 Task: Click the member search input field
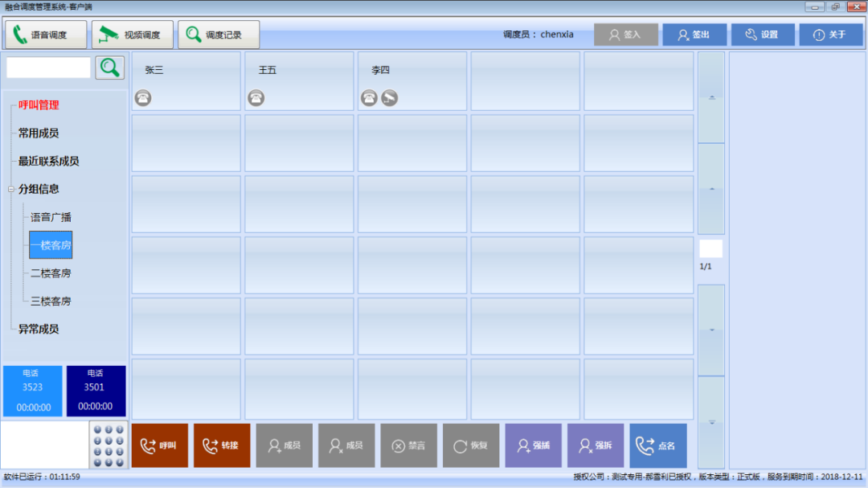pyautogui.click(x=48, y=68)
